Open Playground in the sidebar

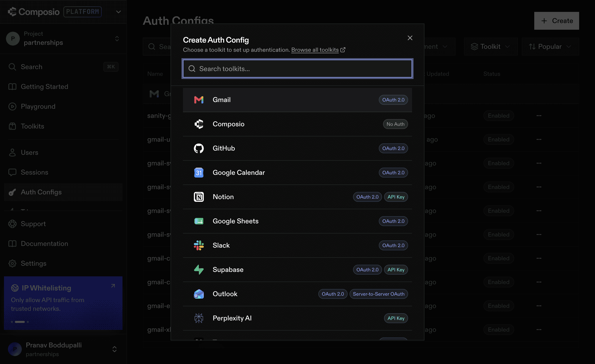click(63, 106)
